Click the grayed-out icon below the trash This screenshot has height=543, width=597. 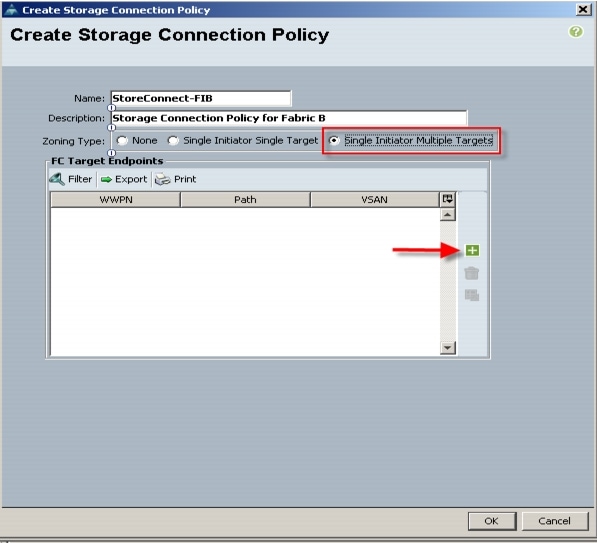click(472, 295)
